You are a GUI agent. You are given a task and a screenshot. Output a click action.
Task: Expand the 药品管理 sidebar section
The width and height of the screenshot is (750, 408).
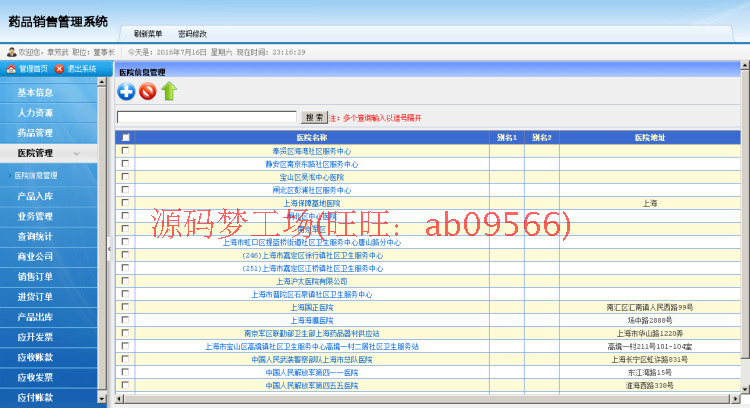click(35, 133)
